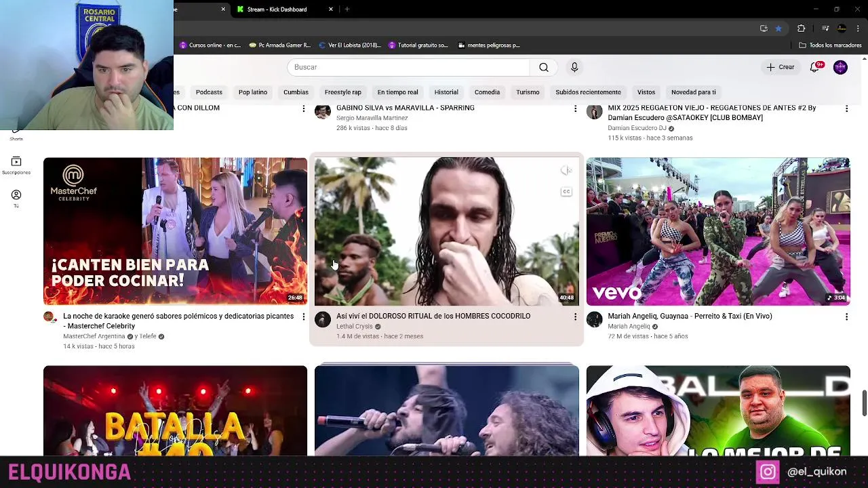Open options for Mariah Angeliq video
Screen dimensions: 868x488
pos(846,317)
